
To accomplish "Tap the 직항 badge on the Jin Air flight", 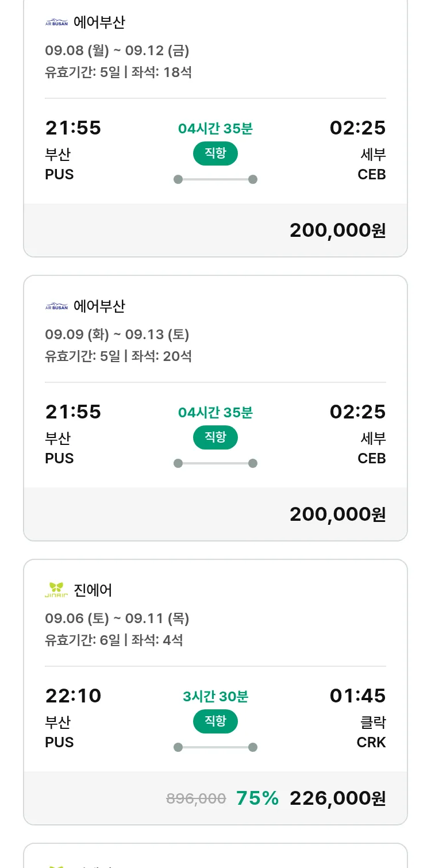I will click(x=215, y=721).
